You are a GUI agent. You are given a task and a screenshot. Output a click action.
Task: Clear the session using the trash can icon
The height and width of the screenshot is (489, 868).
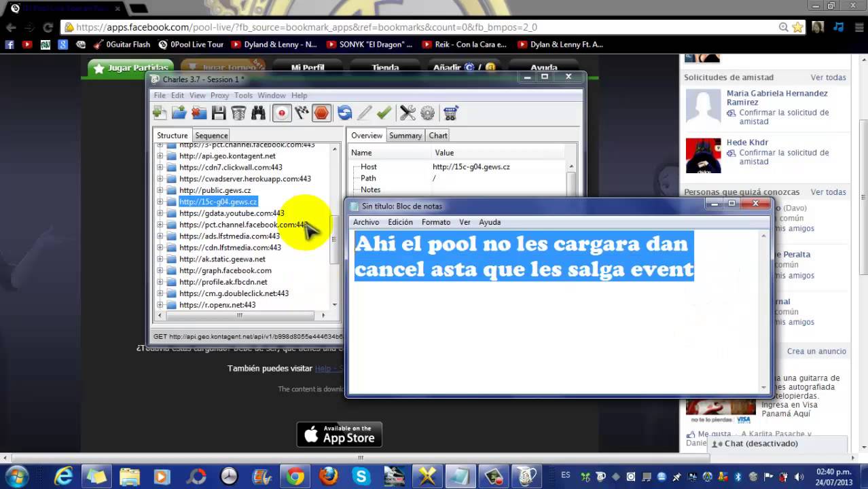pyautogui.click(x=238, y=113)
